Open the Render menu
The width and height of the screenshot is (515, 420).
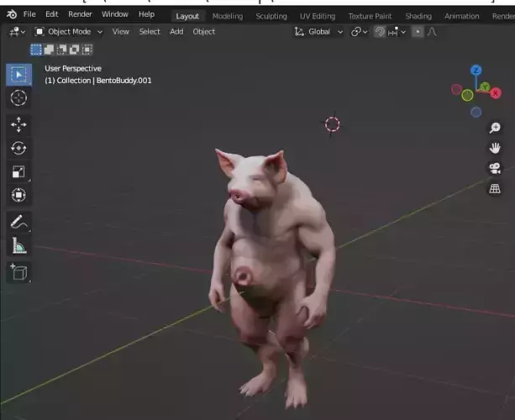80,14
